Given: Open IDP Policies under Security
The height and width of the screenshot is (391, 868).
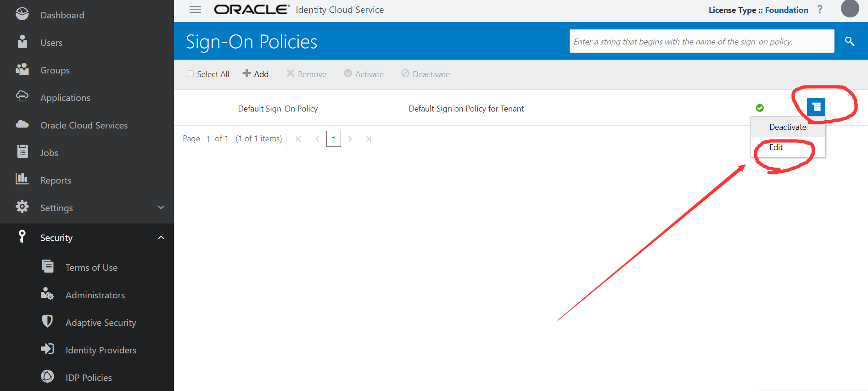Looking at the screenshot, I should (89, 378).
